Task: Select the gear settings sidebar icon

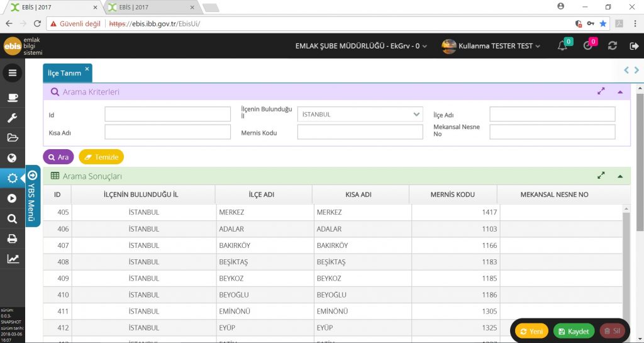Action: click(x=13, y=178)
